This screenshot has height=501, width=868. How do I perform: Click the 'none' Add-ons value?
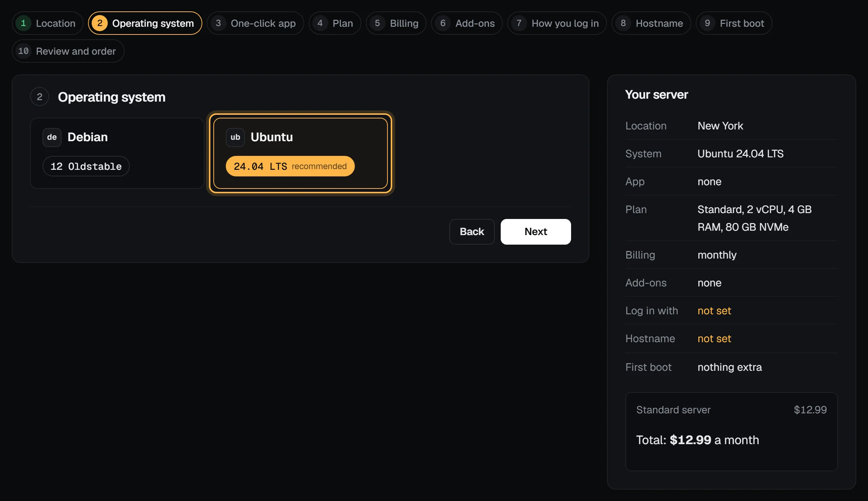coord(709,283)
